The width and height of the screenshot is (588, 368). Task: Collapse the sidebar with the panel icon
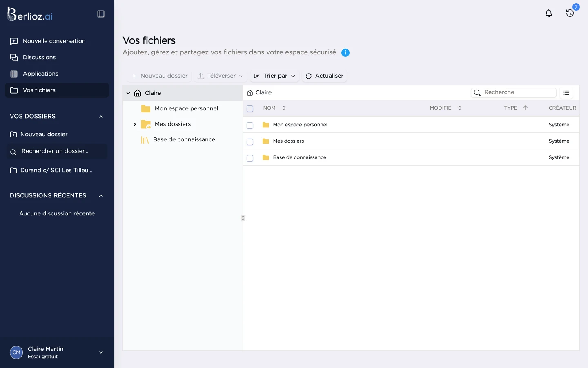coord(101,14)
